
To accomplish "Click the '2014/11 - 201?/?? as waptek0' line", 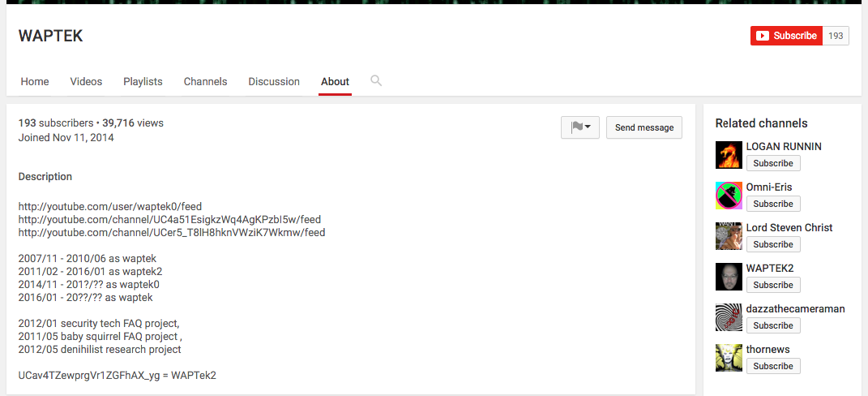I will coord(89,285).
